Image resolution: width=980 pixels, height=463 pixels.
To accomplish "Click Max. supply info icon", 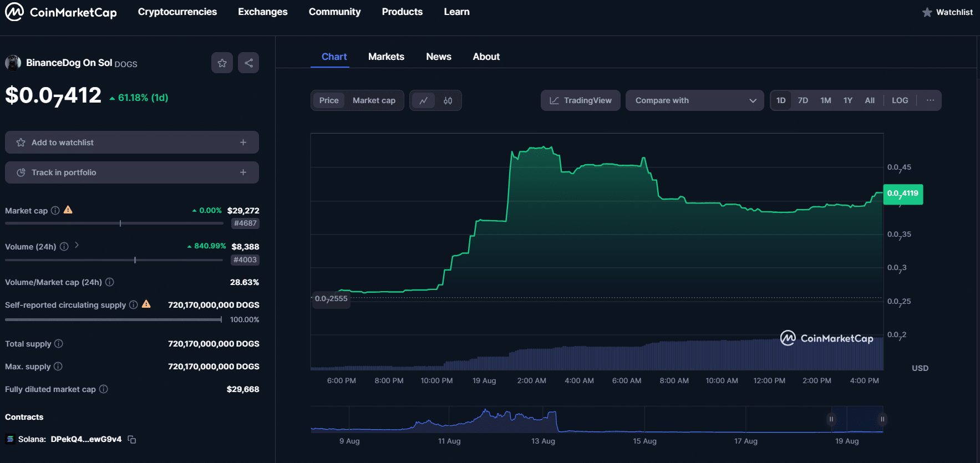I will [58, 367].
